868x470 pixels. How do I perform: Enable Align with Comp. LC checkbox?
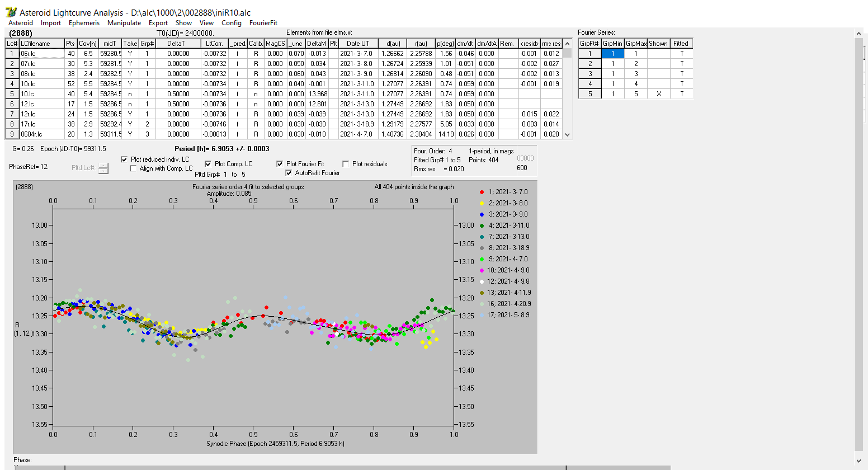[x=133, y=168]
